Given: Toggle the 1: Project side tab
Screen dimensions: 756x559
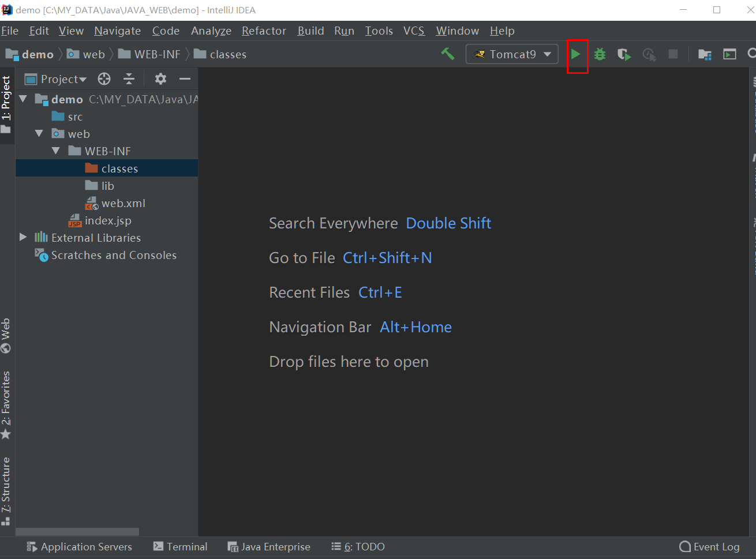Looking at the screenshot, I should [x=6, y=105].
